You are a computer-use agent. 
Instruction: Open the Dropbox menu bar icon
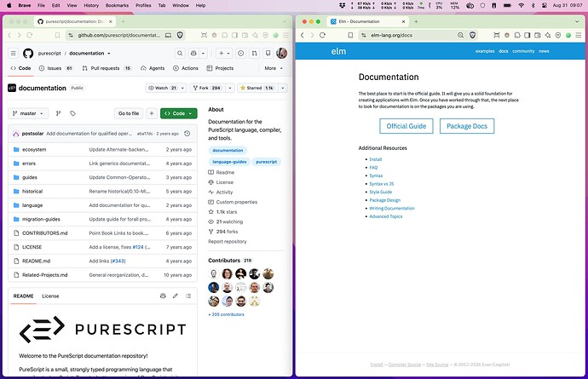pos(342,5)
